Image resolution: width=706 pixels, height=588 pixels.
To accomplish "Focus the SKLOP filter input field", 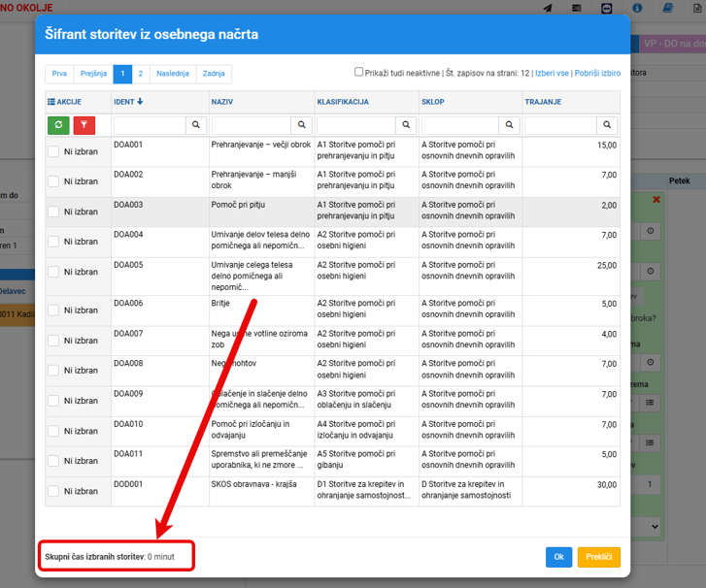I will pos(460,125).
